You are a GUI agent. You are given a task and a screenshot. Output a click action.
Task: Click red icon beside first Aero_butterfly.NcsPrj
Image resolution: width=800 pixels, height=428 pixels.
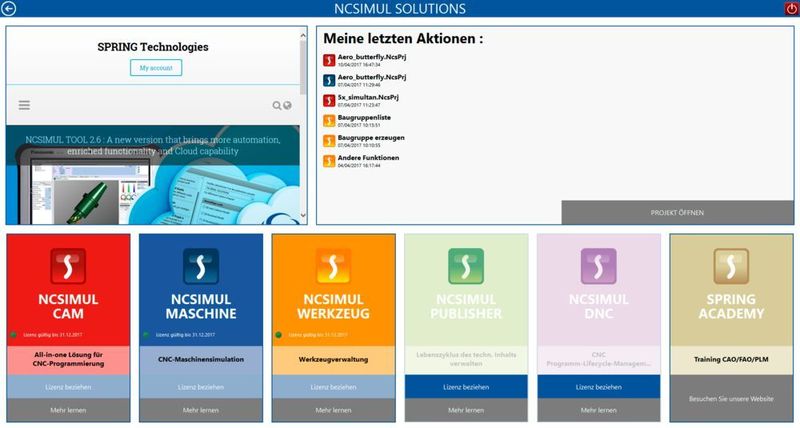(x=329, y=60)
